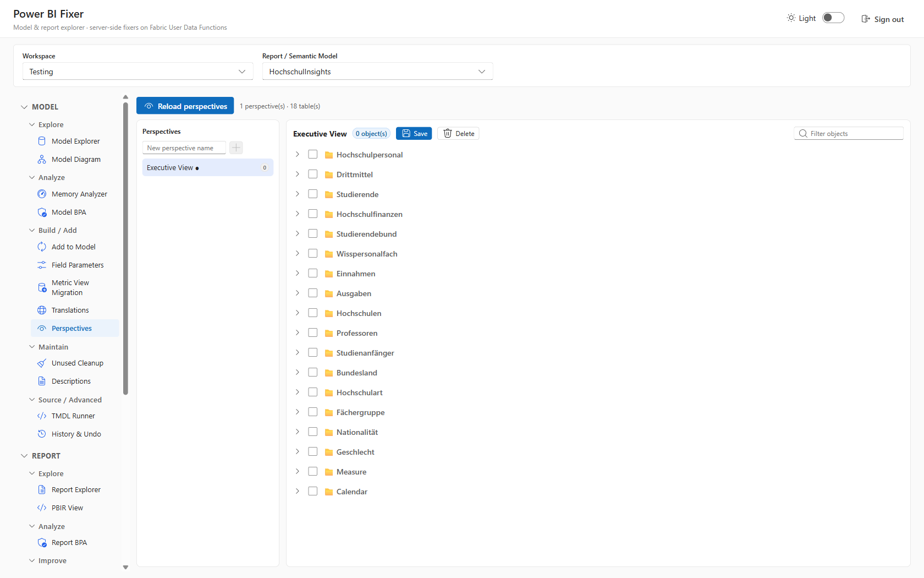Check the Geschlecht checkbox
Image resolution: width=924 pixels, height=578 pixels.
coord(313,451)
